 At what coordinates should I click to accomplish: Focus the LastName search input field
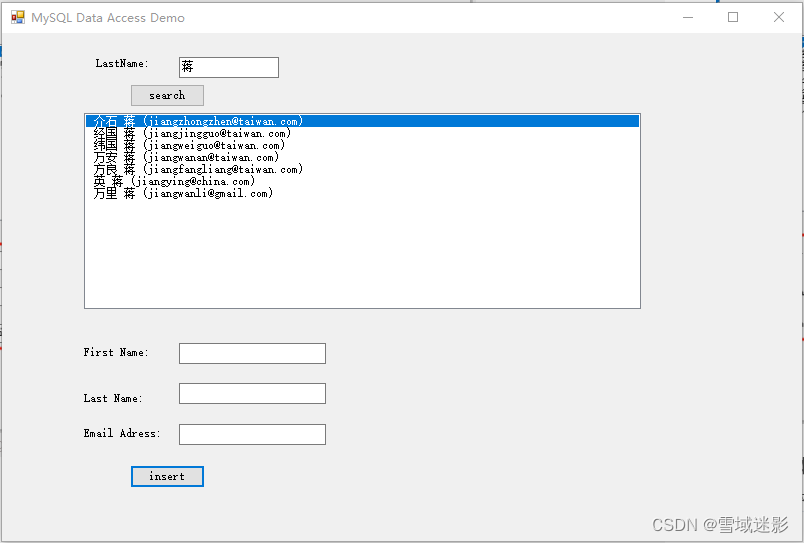point(229,67)
